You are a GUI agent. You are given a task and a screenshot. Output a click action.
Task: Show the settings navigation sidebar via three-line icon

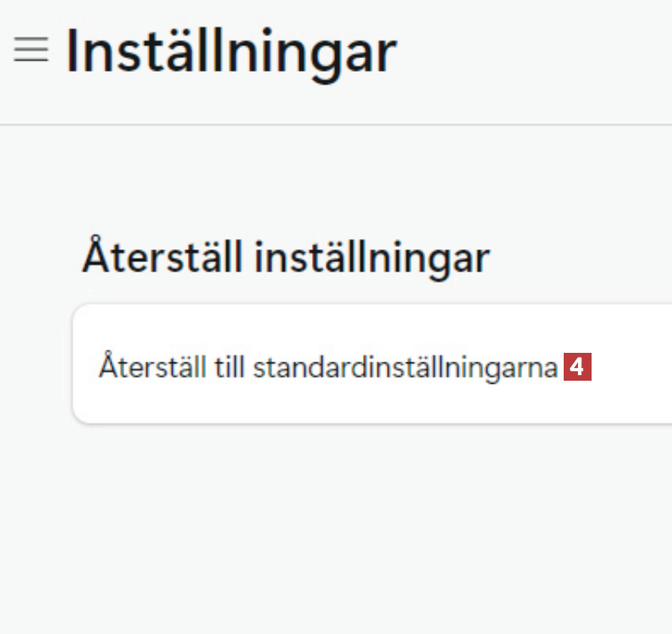click(31, 49)
